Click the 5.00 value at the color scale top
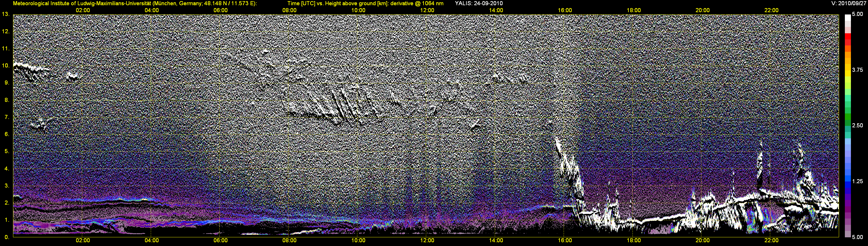This screenshot has height=246, width=868. (858, 14)
